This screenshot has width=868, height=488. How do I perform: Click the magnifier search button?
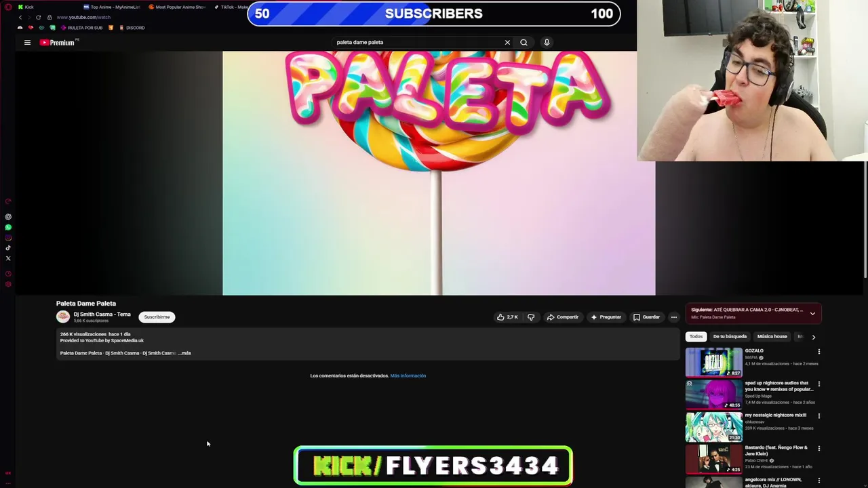[524, 42]
